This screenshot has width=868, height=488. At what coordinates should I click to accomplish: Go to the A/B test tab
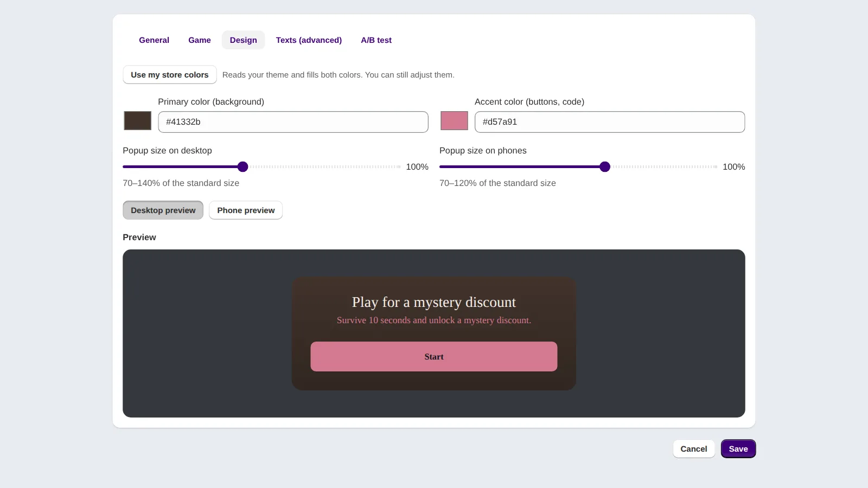(376, 40)
